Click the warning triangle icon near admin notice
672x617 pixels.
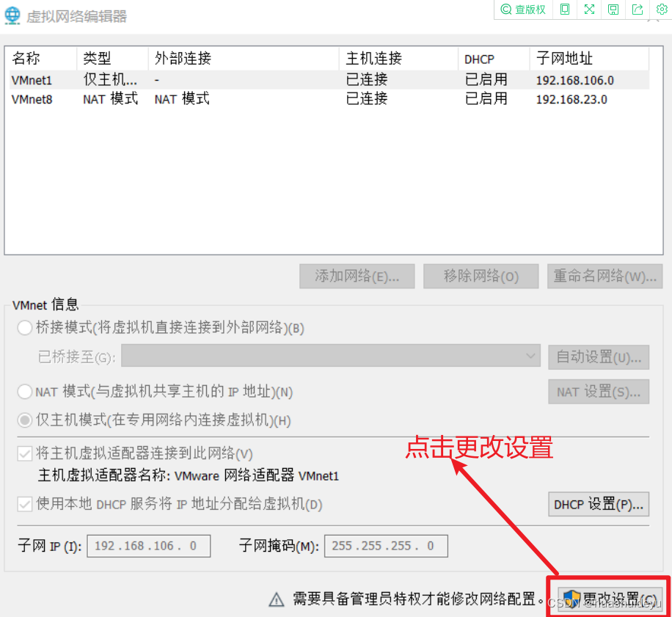point(277,599)
